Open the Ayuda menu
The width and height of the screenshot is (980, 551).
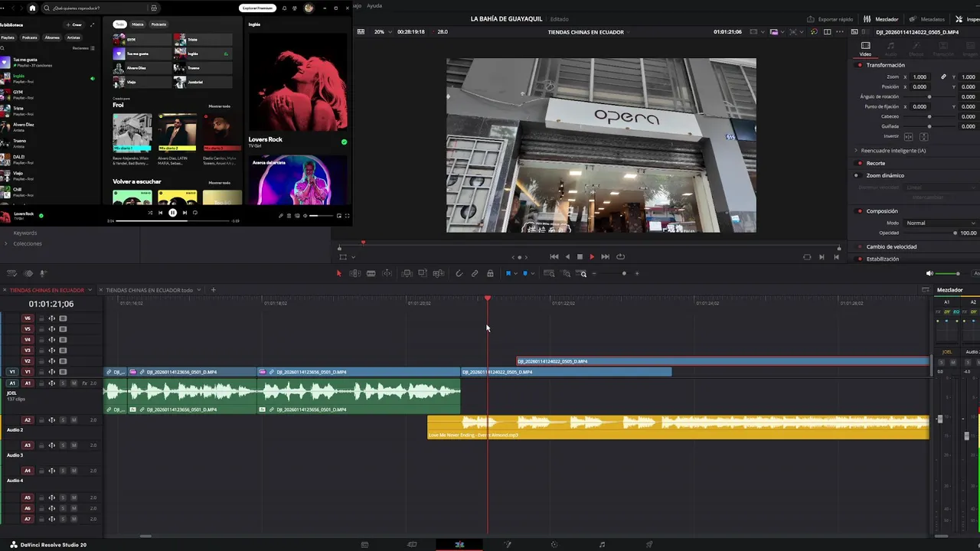click(374, 5)
